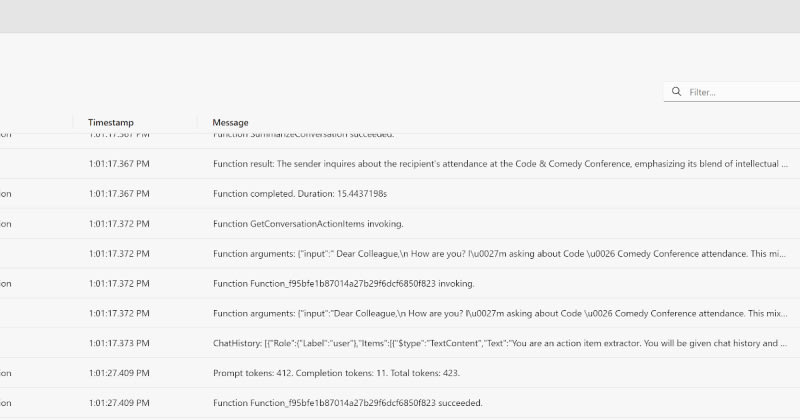Click the timestamp of the last 'succeeded' row

click(x=119, y=403)
